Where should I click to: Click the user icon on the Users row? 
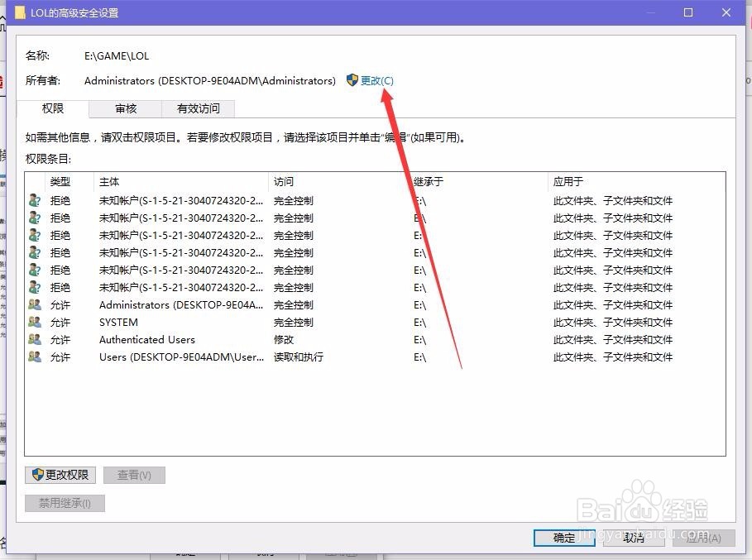pos(35,357)
